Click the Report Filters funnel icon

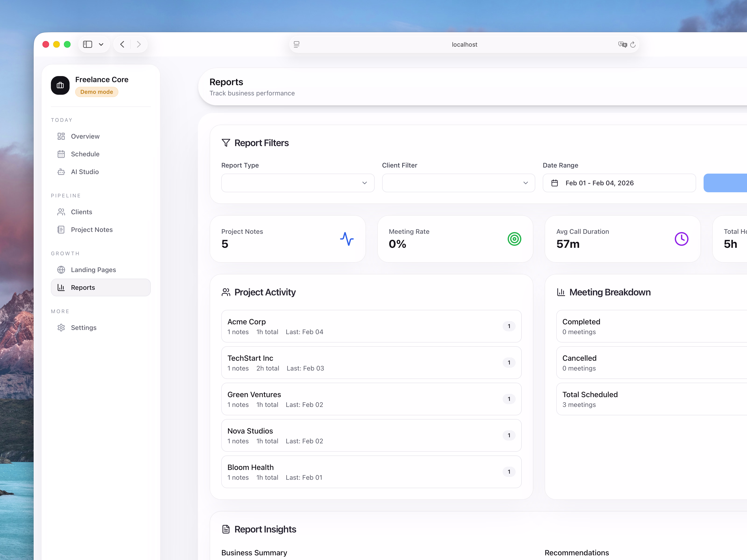[x=226, y=143]
